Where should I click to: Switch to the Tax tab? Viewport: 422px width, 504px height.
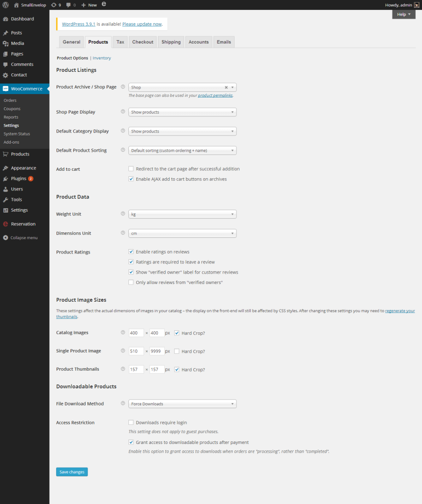tap(120, 42)
